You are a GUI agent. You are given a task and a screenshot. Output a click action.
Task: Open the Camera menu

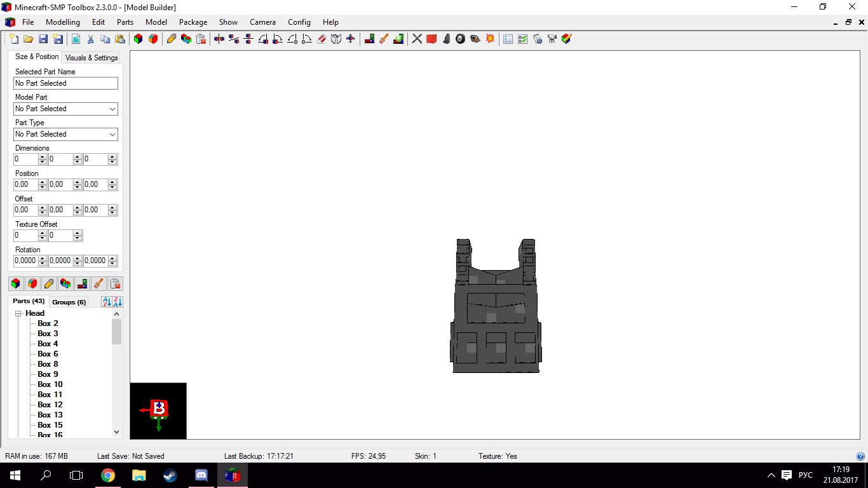262,22
